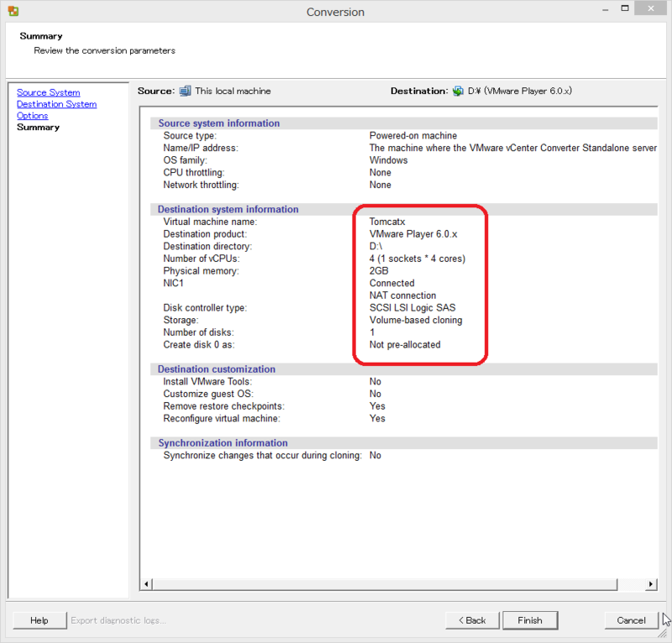Select the Destination system information heading
The width and height of the screenshot is (672, 643).
(x=228, y=210)
